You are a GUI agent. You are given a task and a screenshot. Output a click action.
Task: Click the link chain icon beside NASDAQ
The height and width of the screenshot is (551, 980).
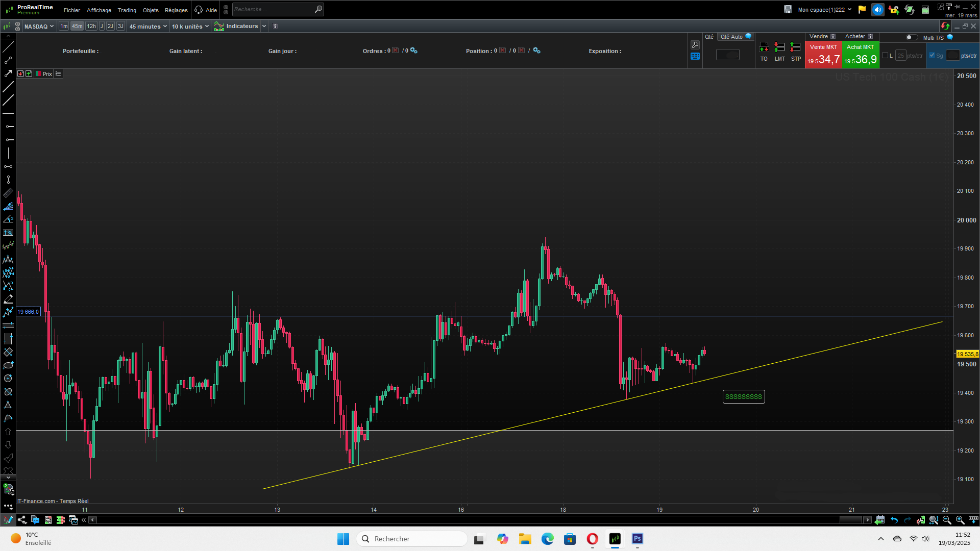(x=18, y=26)
